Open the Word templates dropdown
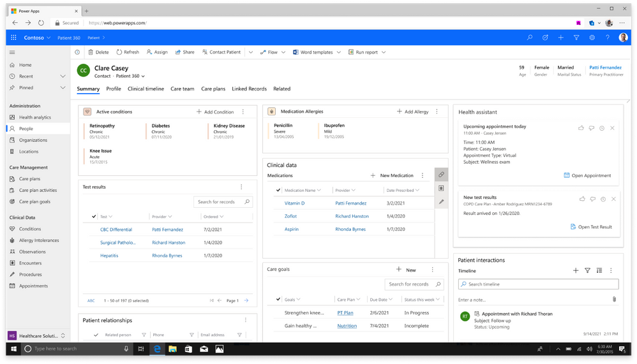Screen dimensions: 637x364 coord(338,52)
